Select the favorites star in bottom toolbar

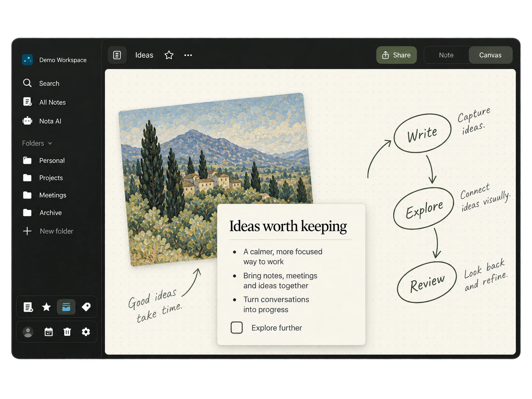46,307
